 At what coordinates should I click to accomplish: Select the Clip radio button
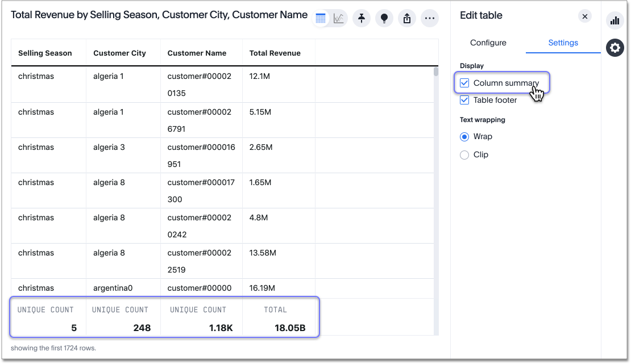[464, 154]
